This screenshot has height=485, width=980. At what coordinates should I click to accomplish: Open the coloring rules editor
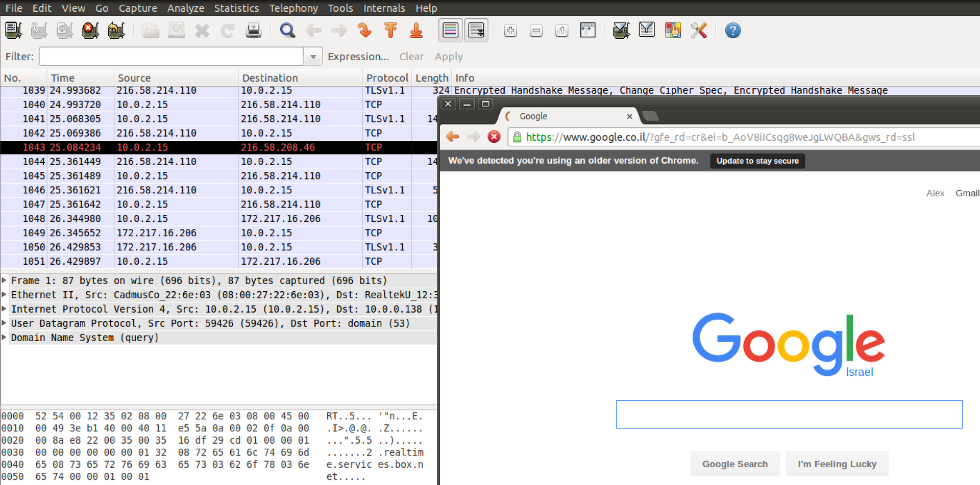click(673, 31)
